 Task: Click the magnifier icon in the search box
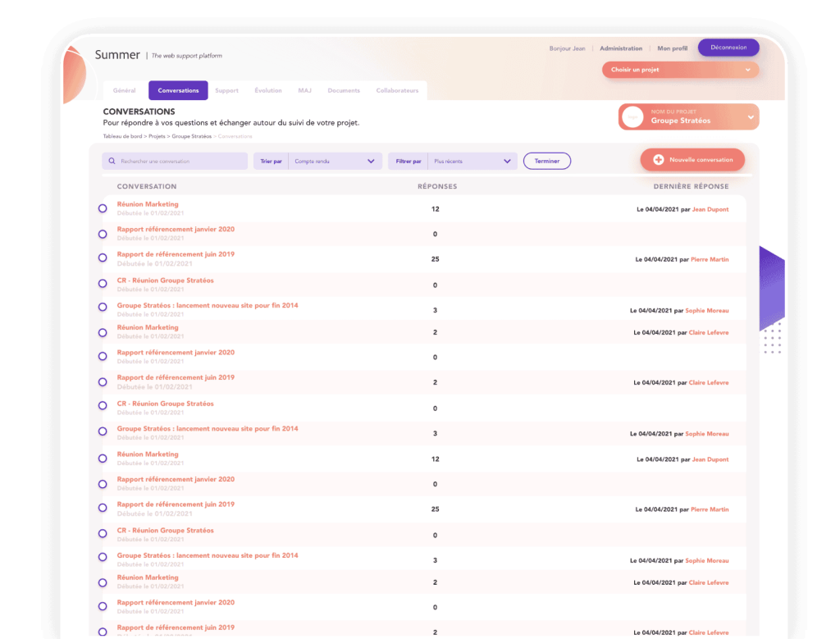(x=112, y=162)
